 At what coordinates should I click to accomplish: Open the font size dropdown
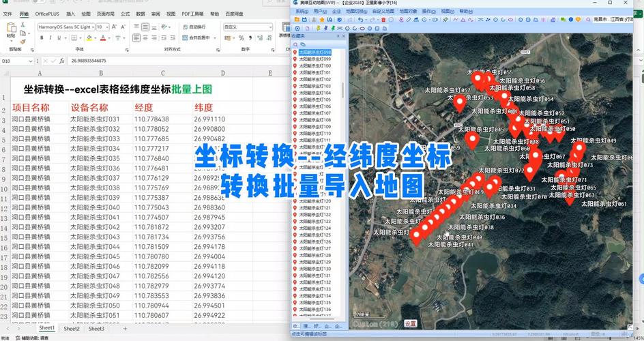107,27
